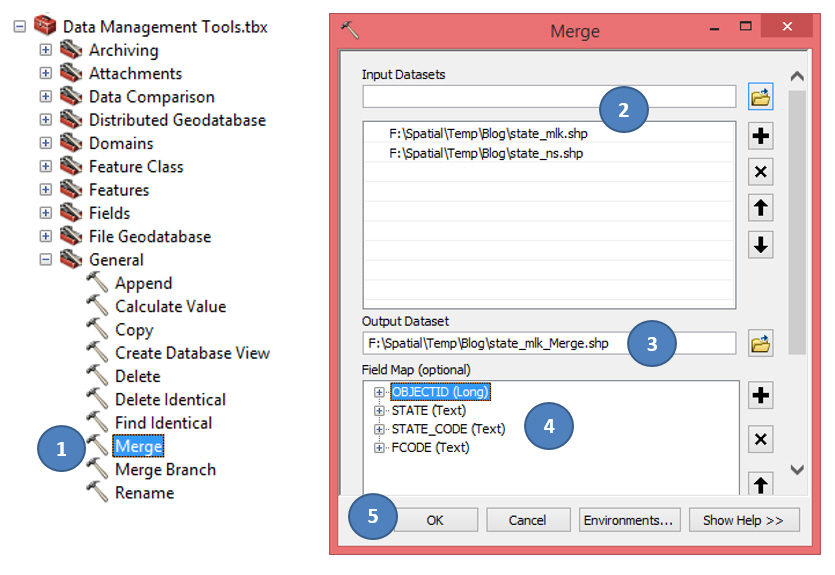Image resolution: width=835 pixels, height=575 pixels.
Task: Expand the OBJECTID field node
Action: [x=379, y=392]
